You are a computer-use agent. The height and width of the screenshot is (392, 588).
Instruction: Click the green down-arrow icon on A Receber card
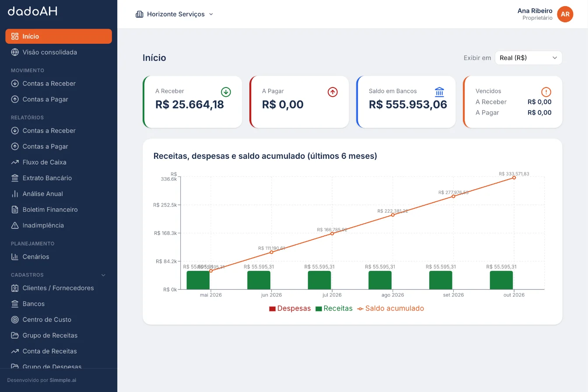tap(226, 92)
